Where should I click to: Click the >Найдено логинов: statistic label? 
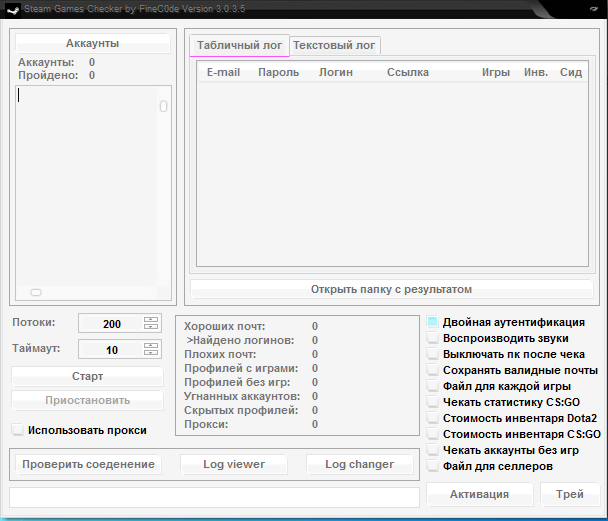click(240, 340)
